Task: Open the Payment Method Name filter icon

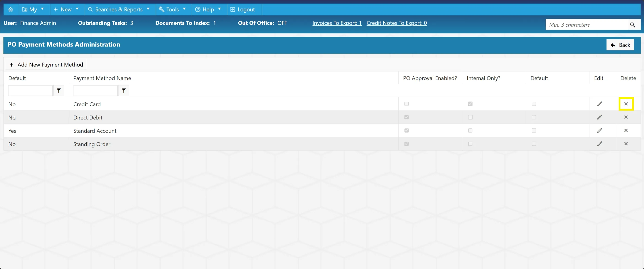Action: 124,91
